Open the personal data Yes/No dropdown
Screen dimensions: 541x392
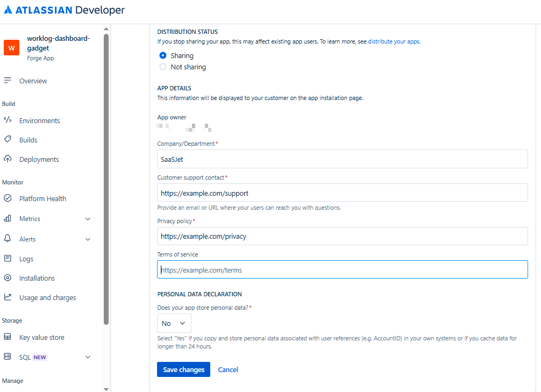pos(174,323)
